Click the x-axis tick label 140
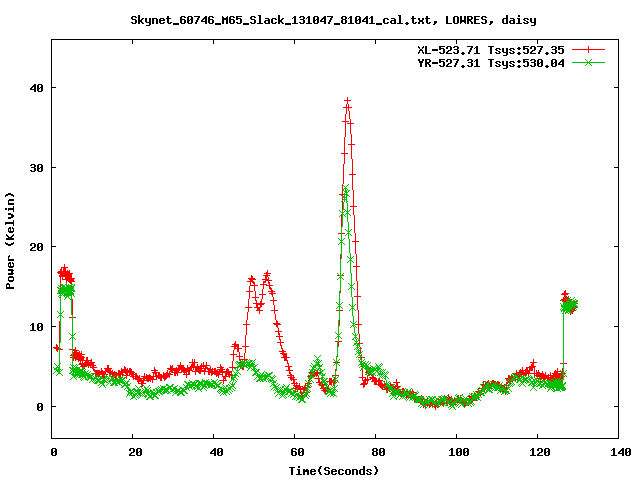Screen dimensions: 640x480 click(620, 452)
